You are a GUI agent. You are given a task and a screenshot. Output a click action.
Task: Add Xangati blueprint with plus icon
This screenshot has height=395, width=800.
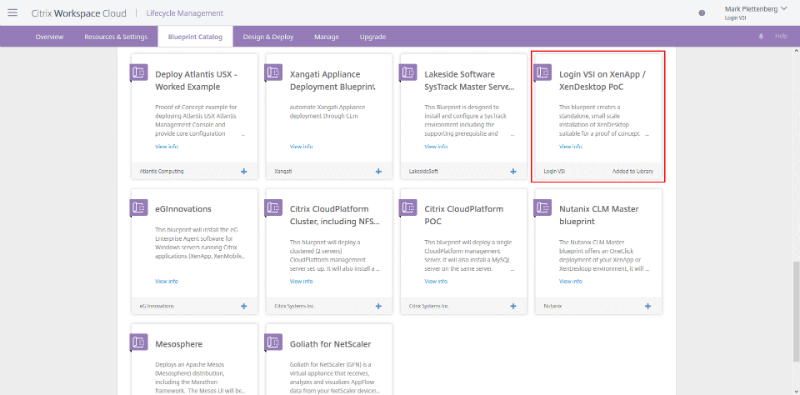(x=379, y=171)
